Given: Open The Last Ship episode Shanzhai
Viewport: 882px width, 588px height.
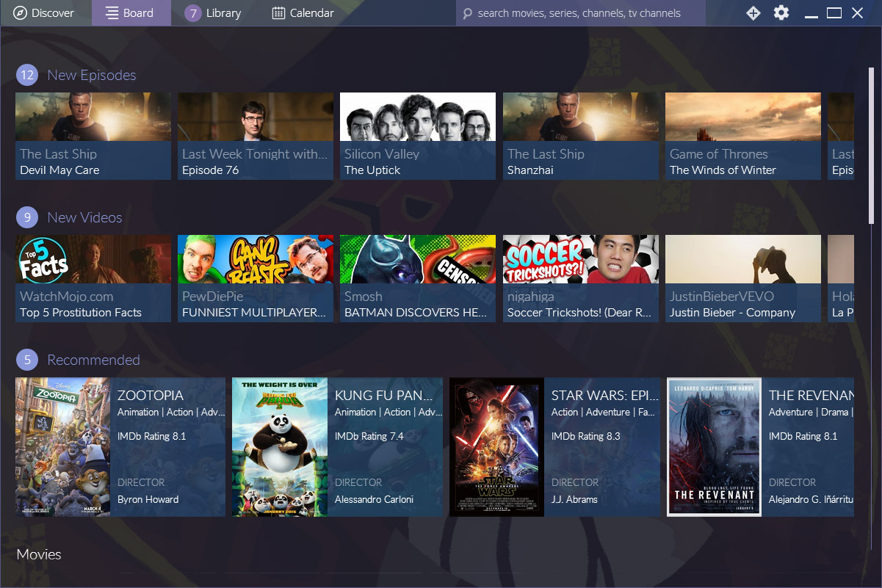Looking at the screenshot, I should (x=581, y=136).
